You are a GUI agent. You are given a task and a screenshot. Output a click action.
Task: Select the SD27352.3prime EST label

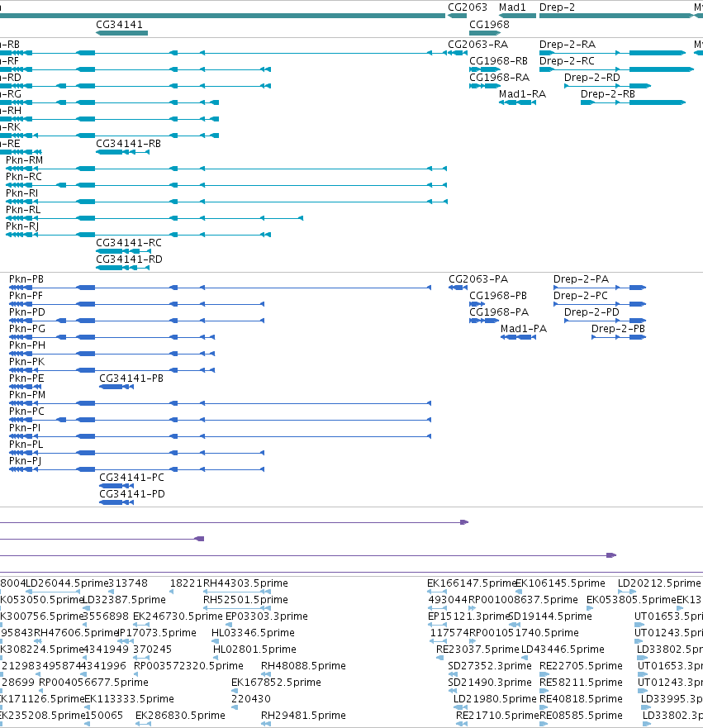tap(490, 666)
